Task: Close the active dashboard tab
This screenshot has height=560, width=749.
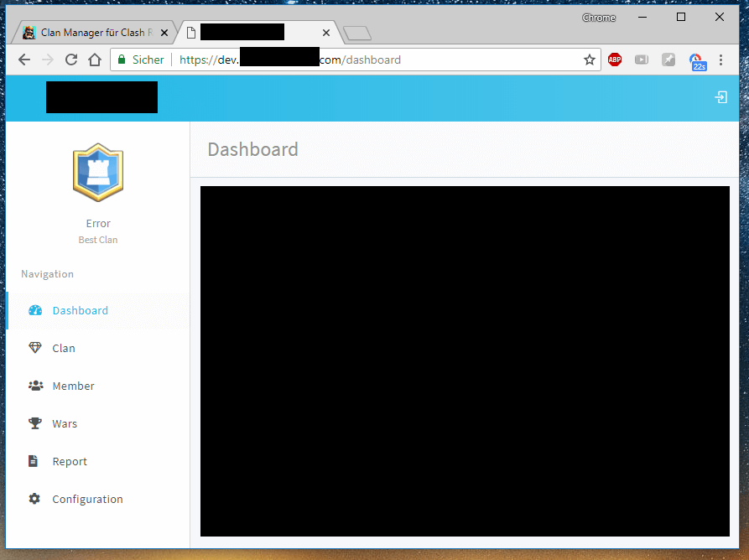Action: coord(326,33)
